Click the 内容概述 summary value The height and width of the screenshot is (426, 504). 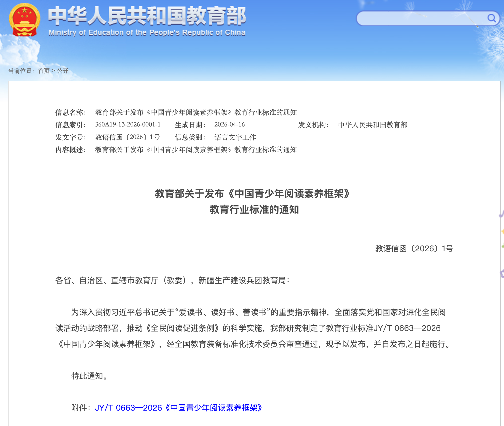[x=196, y=150]
